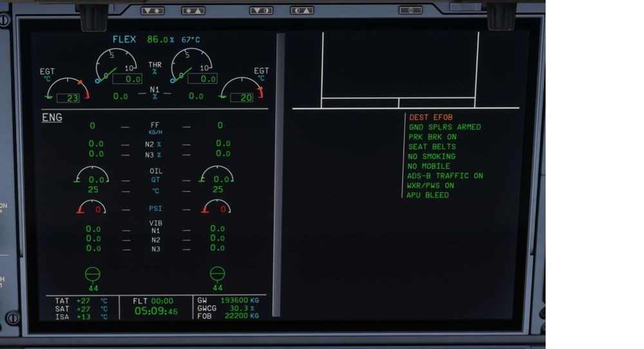Click the 05:09:46 clock readout
The image size is (644, 349).
pyautogui.click(x=156, y=311)
